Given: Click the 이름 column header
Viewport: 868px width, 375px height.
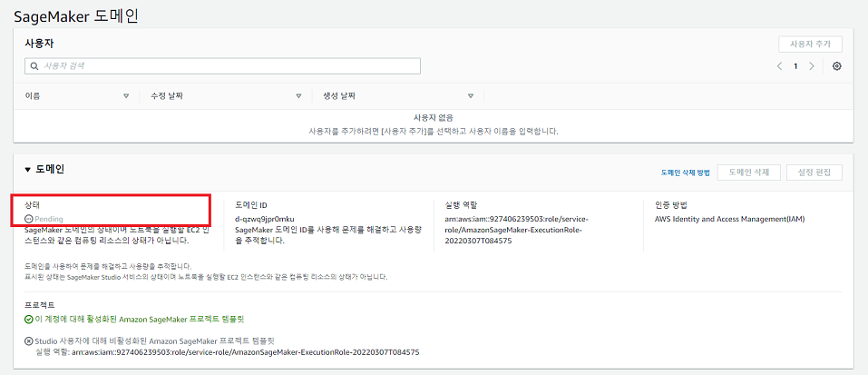Looking at the screenshot, I should (x=32, y=96).
